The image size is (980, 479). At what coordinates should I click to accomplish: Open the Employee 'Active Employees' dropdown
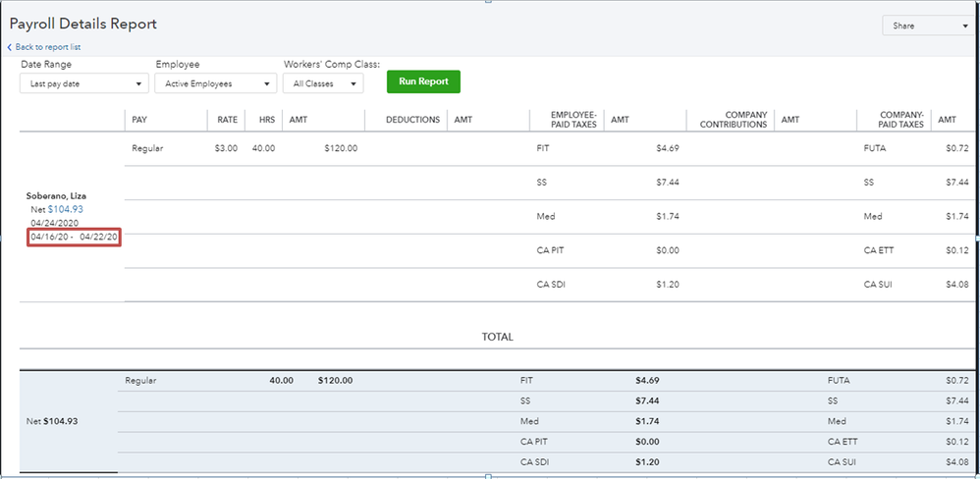(215, 84)
